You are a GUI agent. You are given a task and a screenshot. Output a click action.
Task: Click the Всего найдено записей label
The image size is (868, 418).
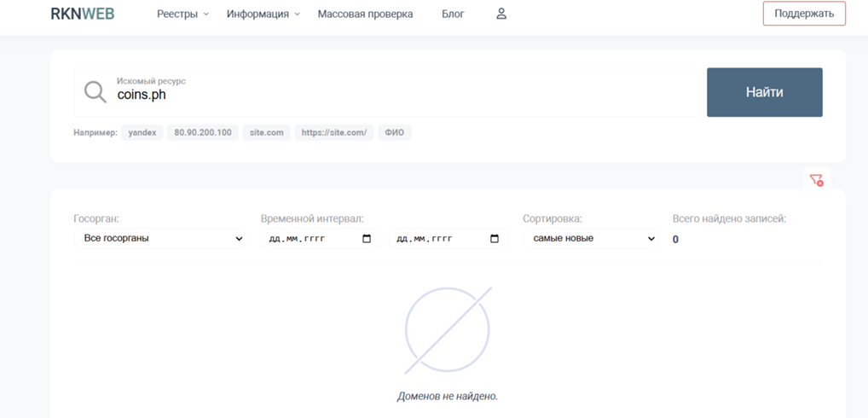tap(729, 218)
